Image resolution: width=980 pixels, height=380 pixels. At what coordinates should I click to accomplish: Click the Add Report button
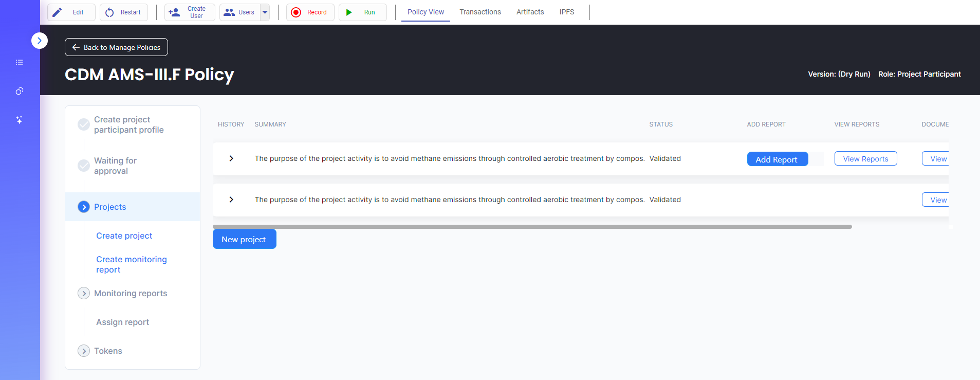[777, 159]
